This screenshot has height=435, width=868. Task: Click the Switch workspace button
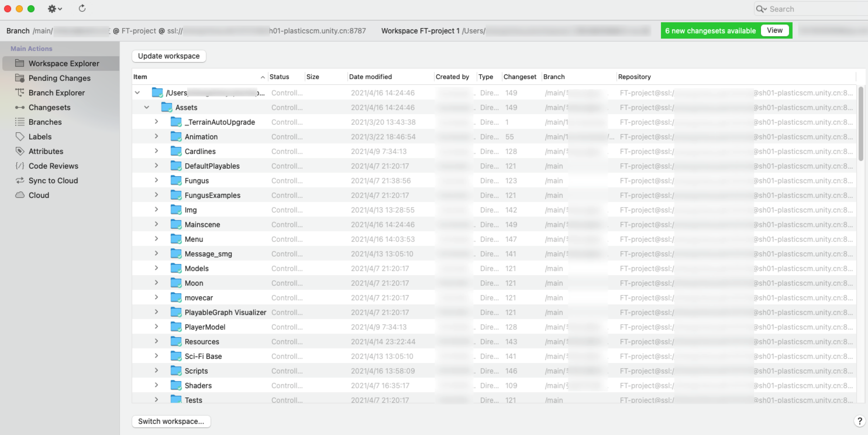(171, 421)
